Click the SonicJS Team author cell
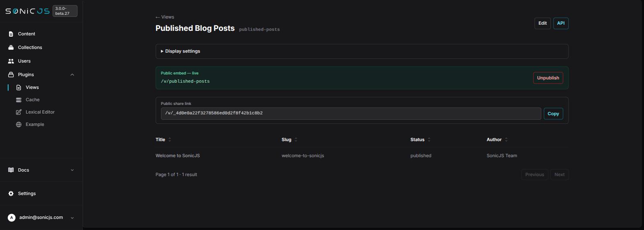The height and width of the screenshot is (230, 644). [502, 156]
